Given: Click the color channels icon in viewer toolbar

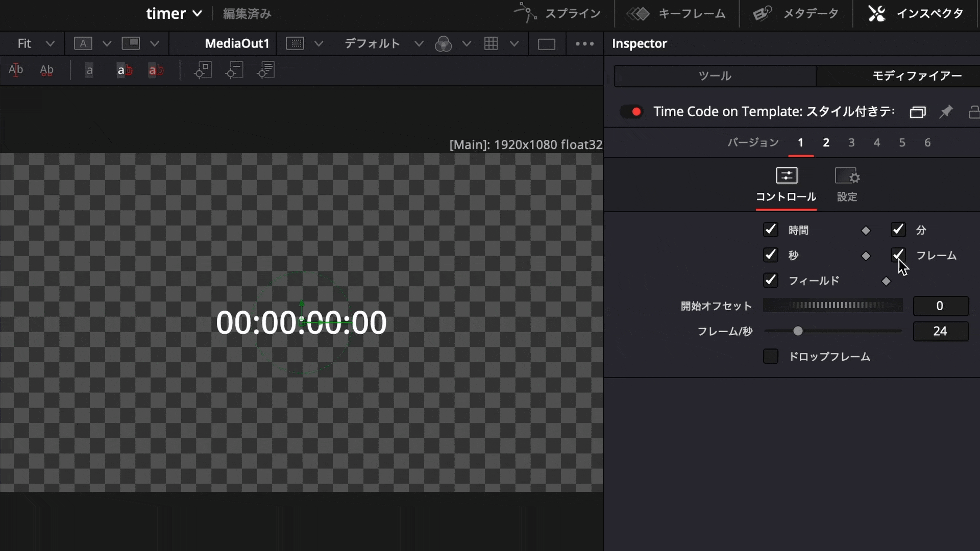Looking at the screenshot, I should (x=443, y=44).
